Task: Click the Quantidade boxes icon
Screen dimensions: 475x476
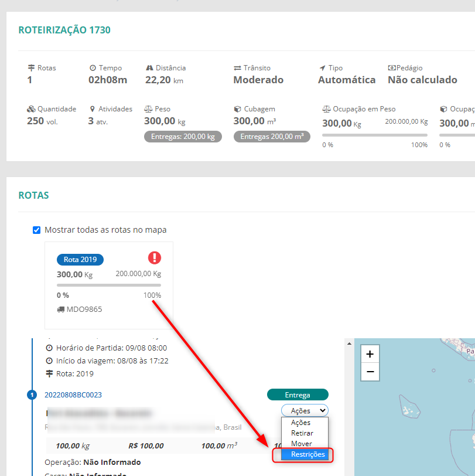Action: pos(31,108)
